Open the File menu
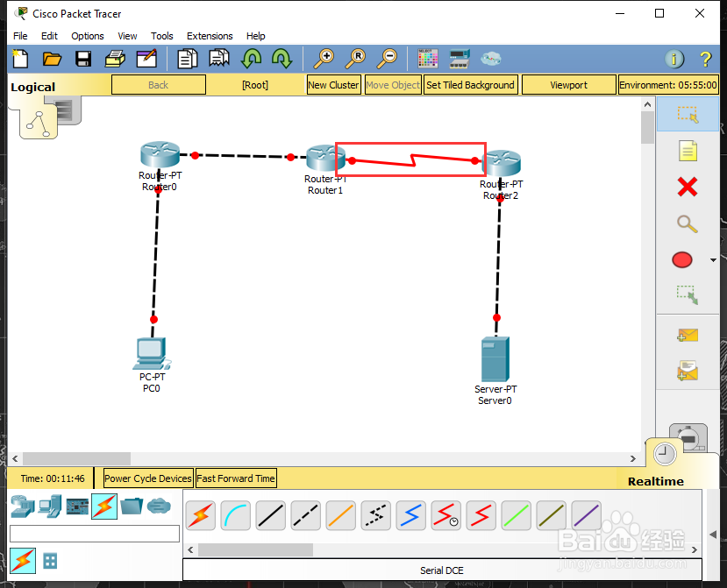The image size is (727, 588). 20,36
